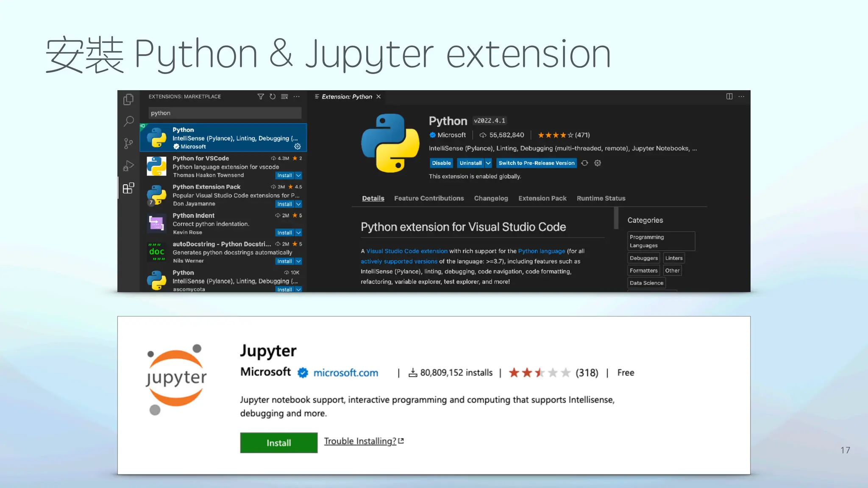Click the Python for VSCode list icon

pyautogui.click(x=156, y=166)
